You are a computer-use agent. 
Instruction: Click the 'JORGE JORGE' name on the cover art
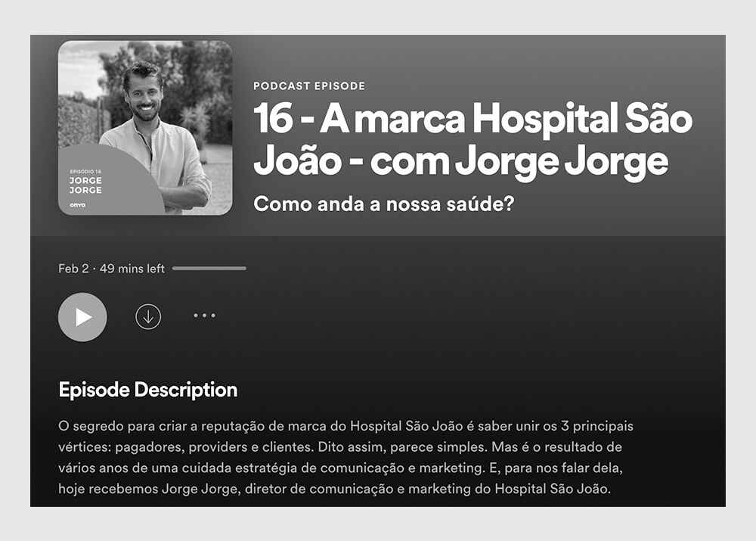[85, 185]
